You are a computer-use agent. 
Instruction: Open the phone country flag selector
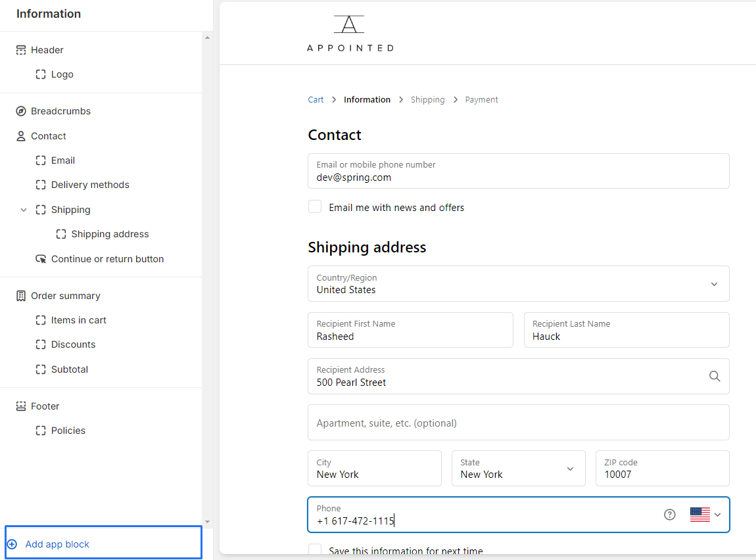[705, 515]
